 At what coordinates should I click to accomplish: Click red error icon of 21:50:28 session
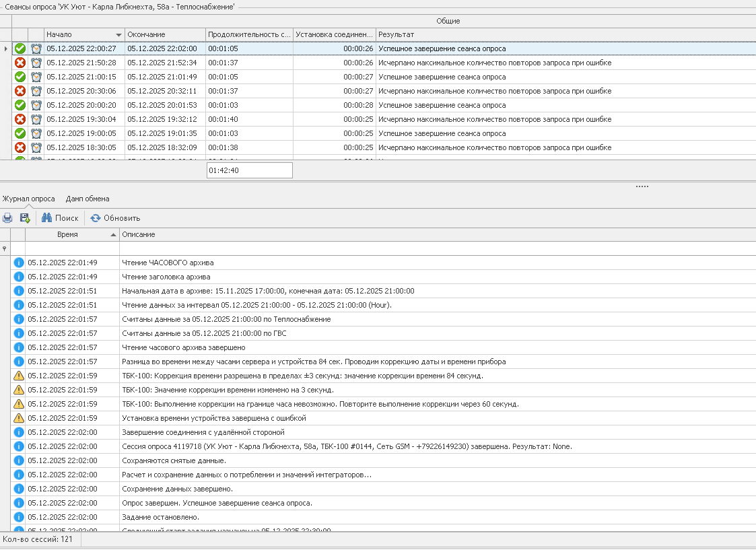coord(20,63)
